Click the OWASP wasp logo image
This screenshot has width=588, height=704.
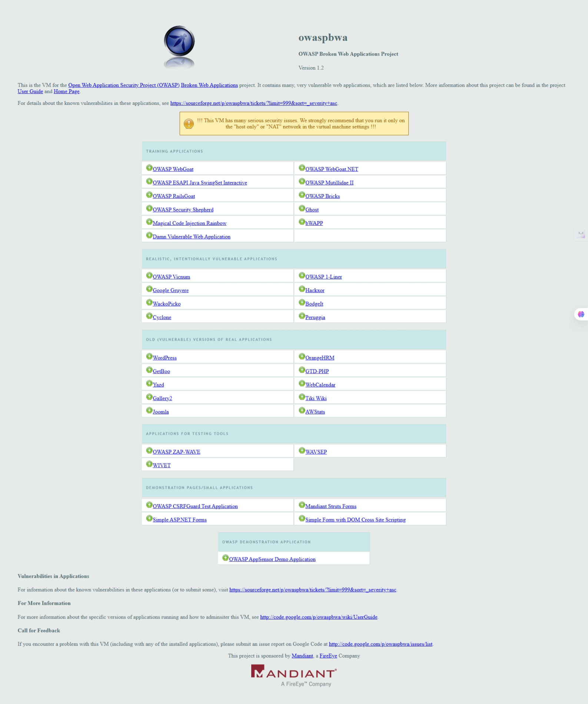179,47
